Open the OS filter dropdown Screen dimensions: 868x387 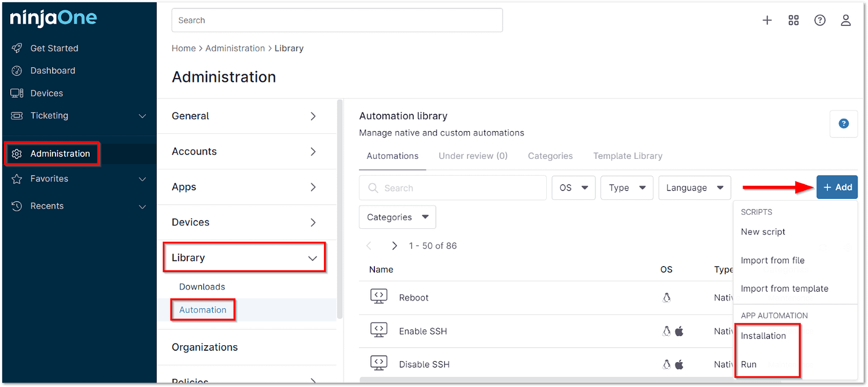coord(573,188)
